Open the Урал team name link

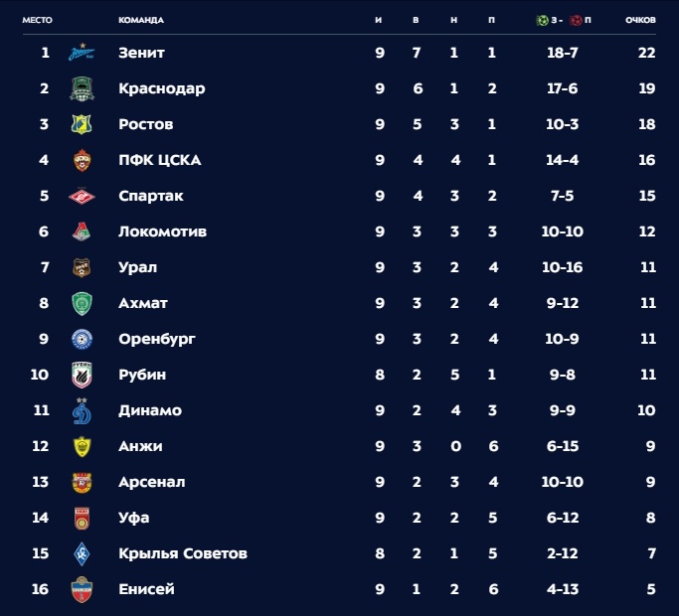[x=138, y=267]
